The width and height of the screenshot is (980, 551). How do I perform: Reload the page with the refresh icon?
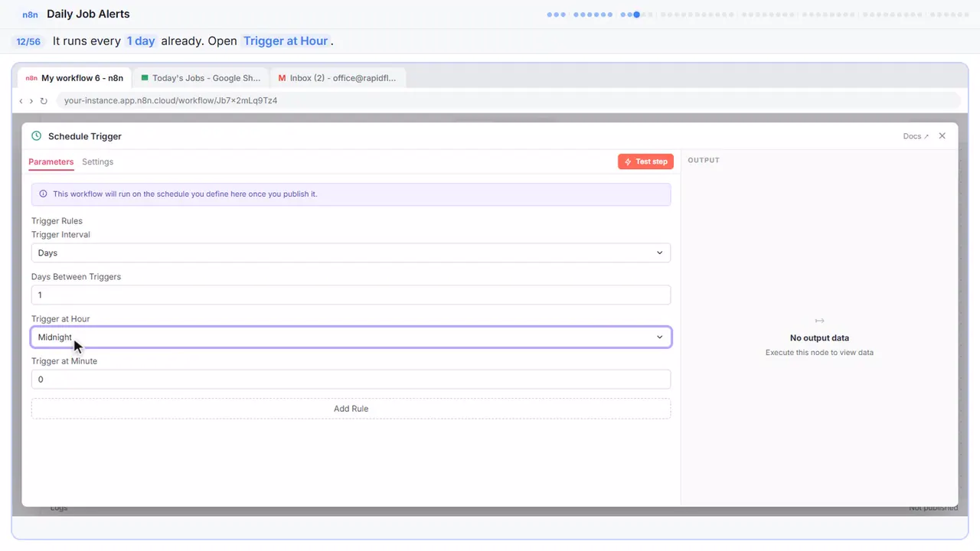click(x=44, y=100)
